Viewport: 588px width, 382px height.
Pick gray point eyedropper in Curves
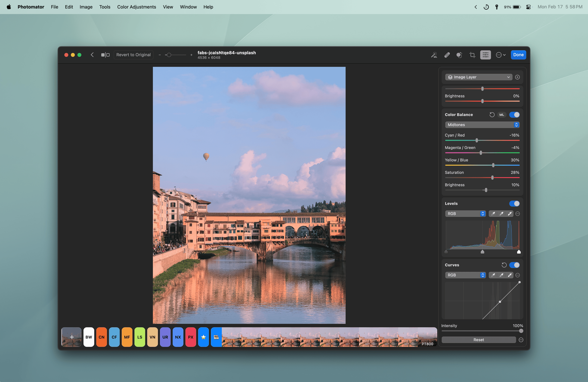pyautogui.click(x=501, y=275)
